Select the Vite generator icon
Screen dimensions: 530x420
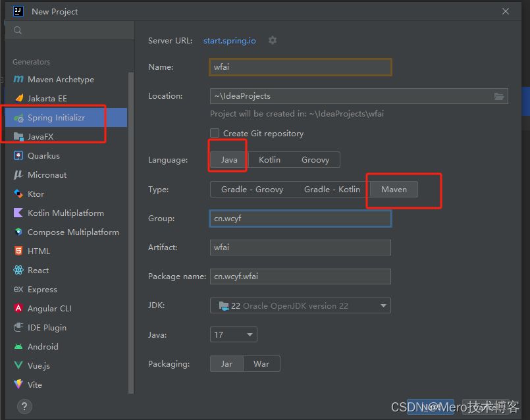click(18, 384)
